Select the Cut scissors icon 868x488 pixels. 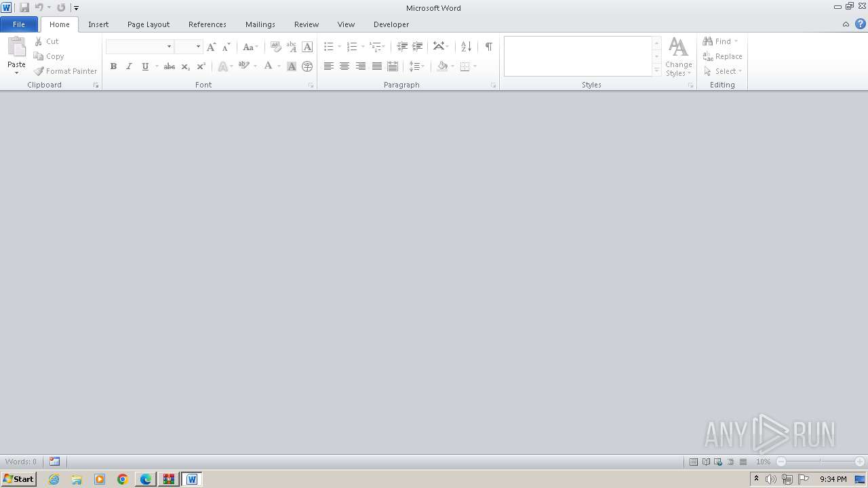tap(39, 41)
